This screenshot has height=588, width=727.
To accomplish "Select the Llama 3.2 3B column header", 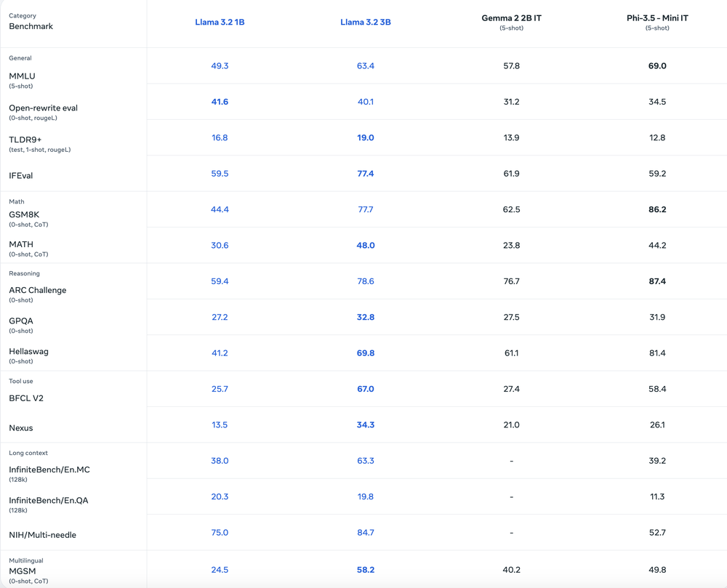I will coord(366,22).
